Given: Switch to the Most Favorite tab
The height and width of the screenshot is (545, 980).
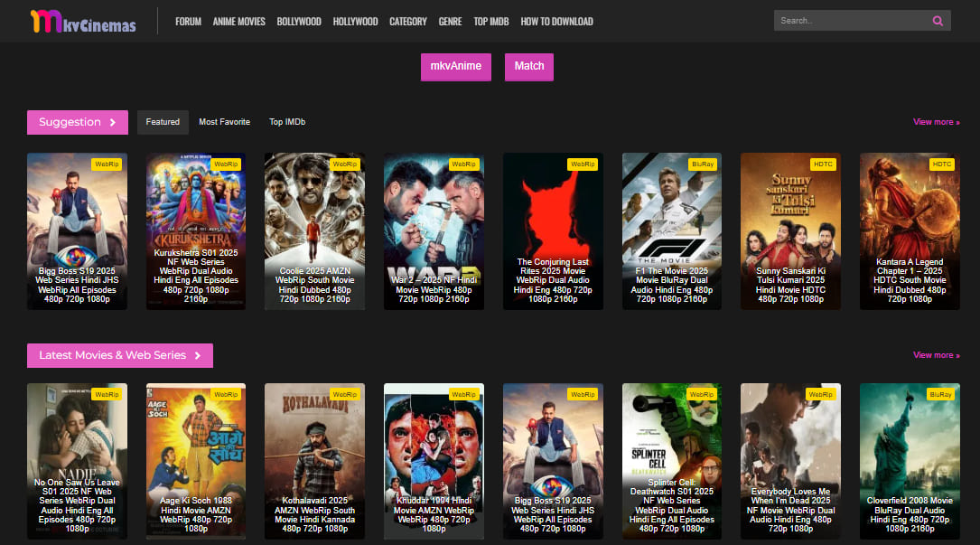Looking at the screenshot, I should click(x=224, y=122).
